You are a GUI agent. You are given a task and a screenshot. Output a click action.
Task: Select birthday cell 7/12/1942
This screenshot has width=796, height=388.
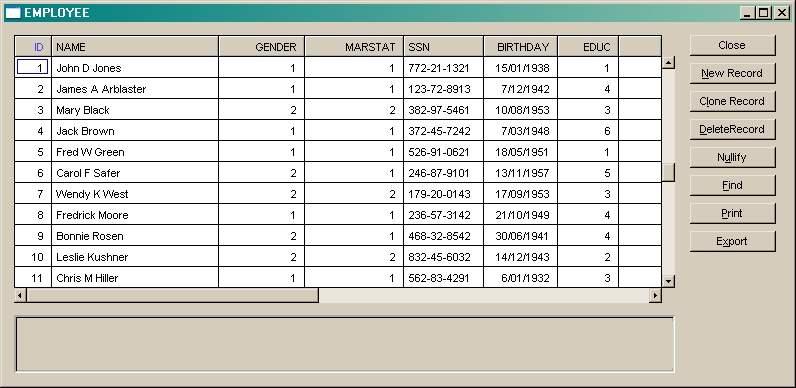[x=520, y=89]
